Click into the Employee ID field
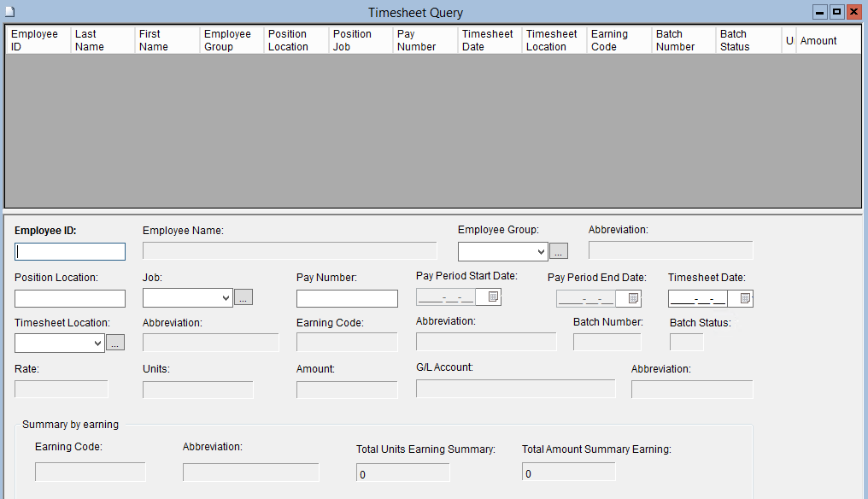Viewport: 868px width, 499px height. point(70,252)
